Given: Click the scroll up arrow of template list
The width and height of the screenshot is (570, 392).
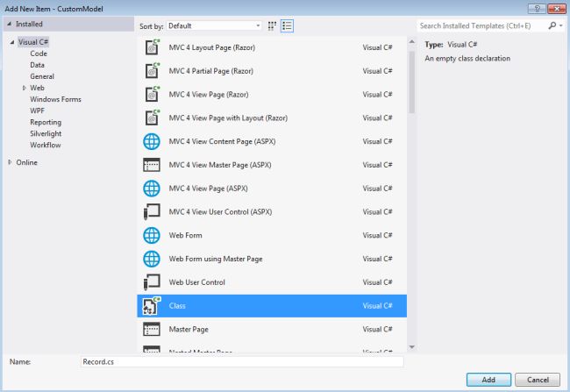Looking at the screenshot, I should coord(411,41).
